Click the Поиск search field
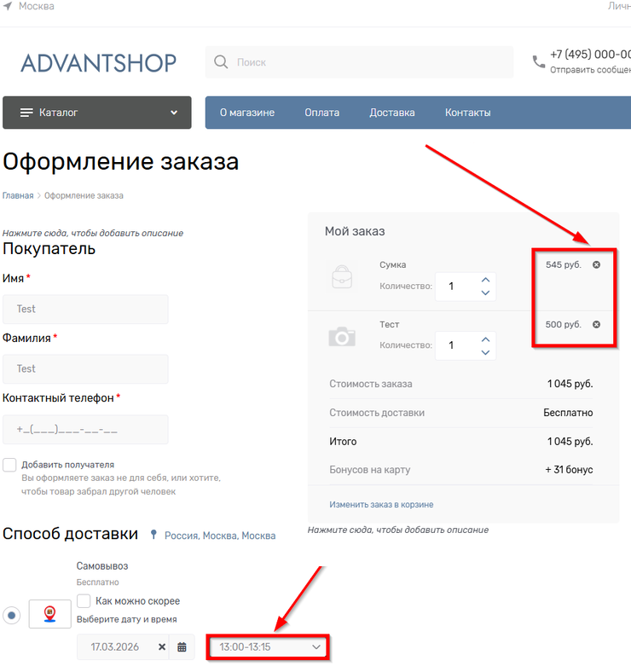Viewport: 631px width, 672px height. point(359,62)
